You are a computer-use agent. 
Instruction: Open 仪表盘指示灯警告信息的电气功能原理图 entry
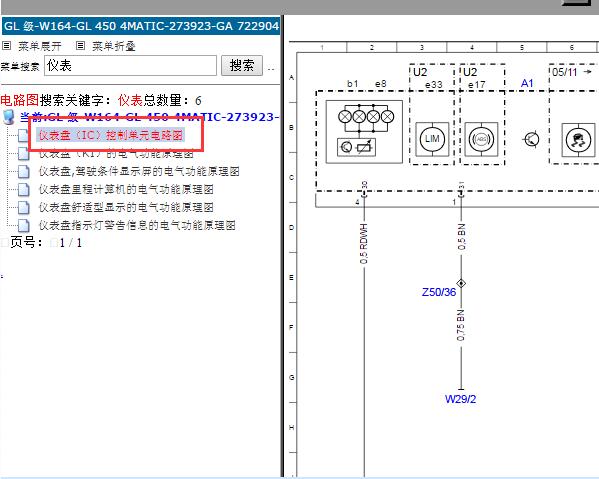point(137,225)
